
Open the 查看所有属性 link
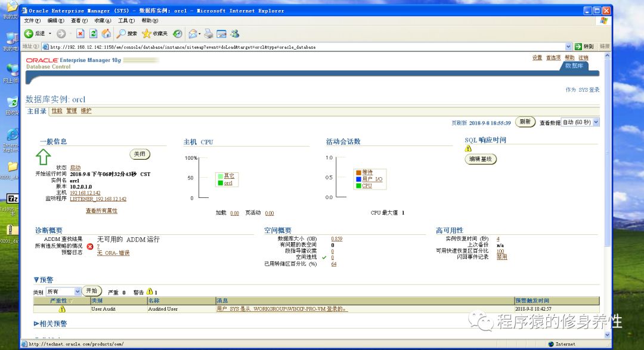click(101, 210)
